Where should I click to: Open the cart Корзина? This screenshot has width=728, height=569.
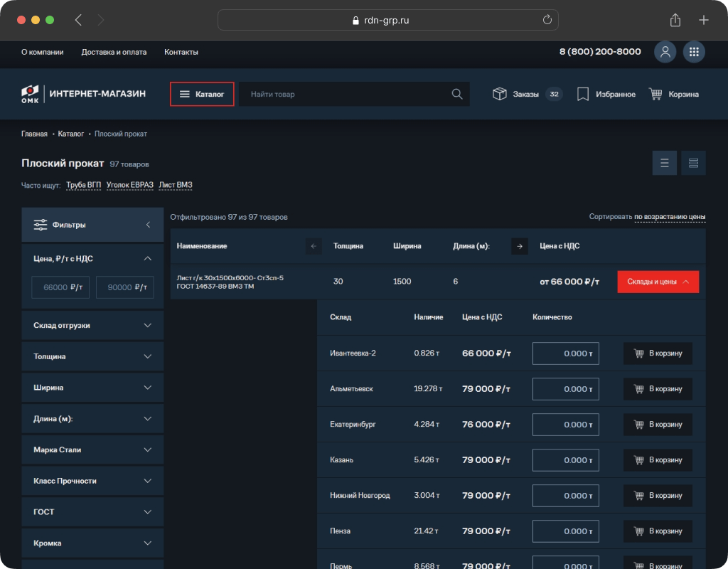[x=673, y=94]
